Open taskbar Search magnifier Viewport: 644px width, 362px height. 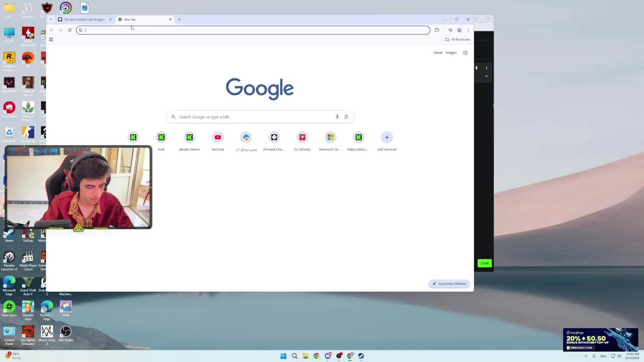pos(294,356)
